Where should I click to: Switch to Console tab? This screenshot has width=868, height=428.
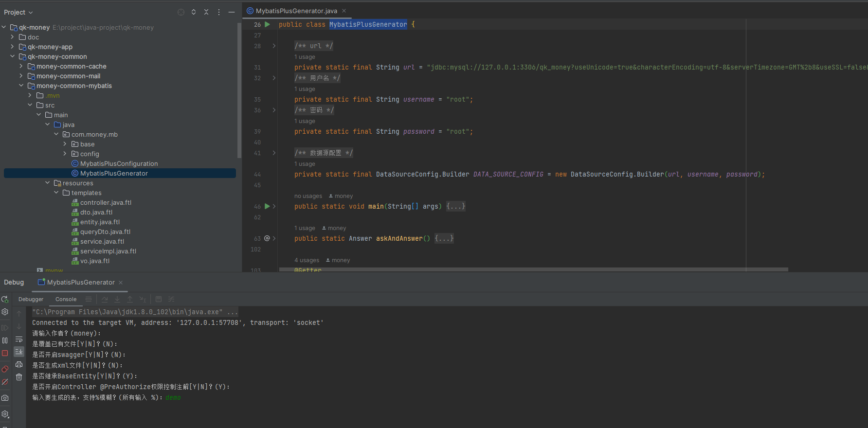66,299
